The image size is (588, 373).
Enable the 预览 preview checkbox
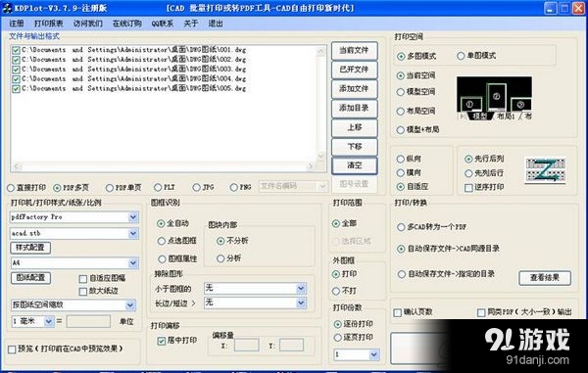12,350
